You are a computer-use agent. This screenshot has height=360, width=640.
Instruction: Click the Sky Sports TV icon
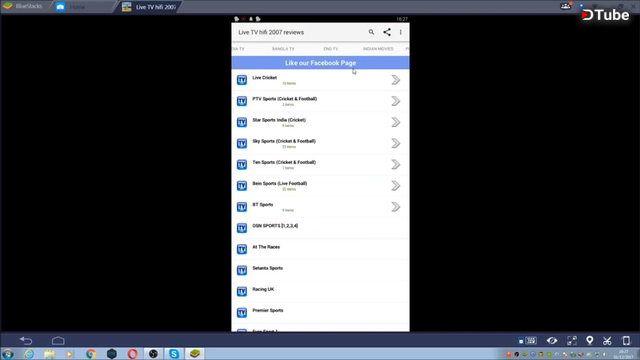tap(242, 143)
